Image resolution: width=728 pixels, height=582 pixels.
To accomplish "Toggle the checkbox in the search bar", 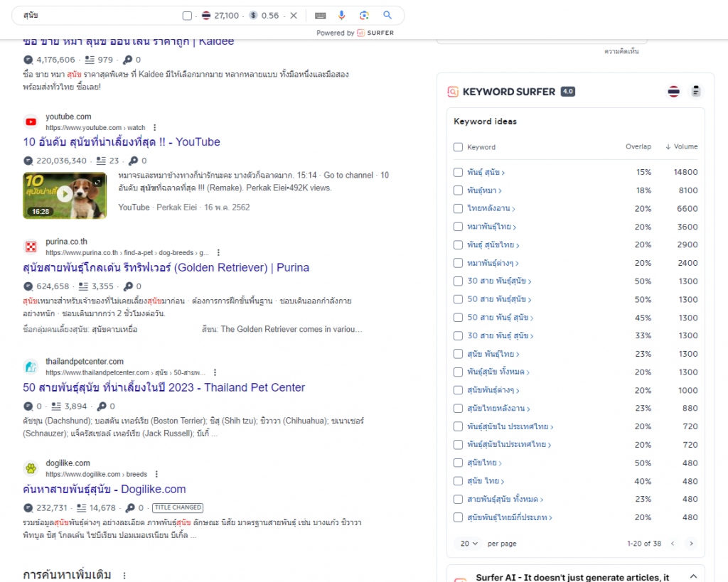I will coord(187,16).
